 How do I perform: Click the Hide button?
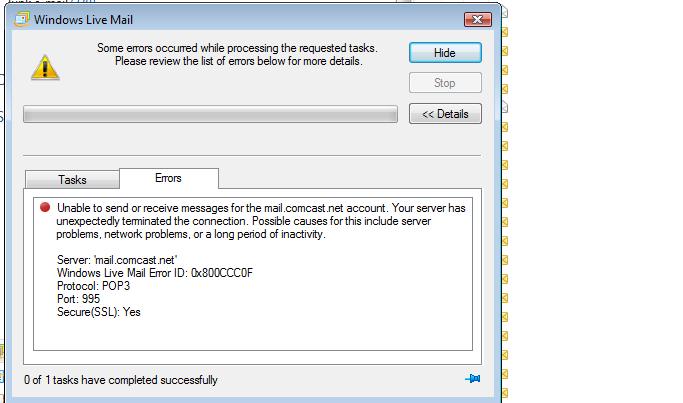coord(445,53)
